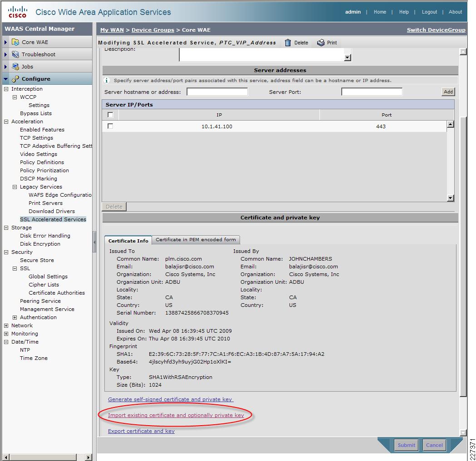The width and height of the screenshot is (476, 461).
Task: Open Time Zone in sidebar
Action: [34, 358]
